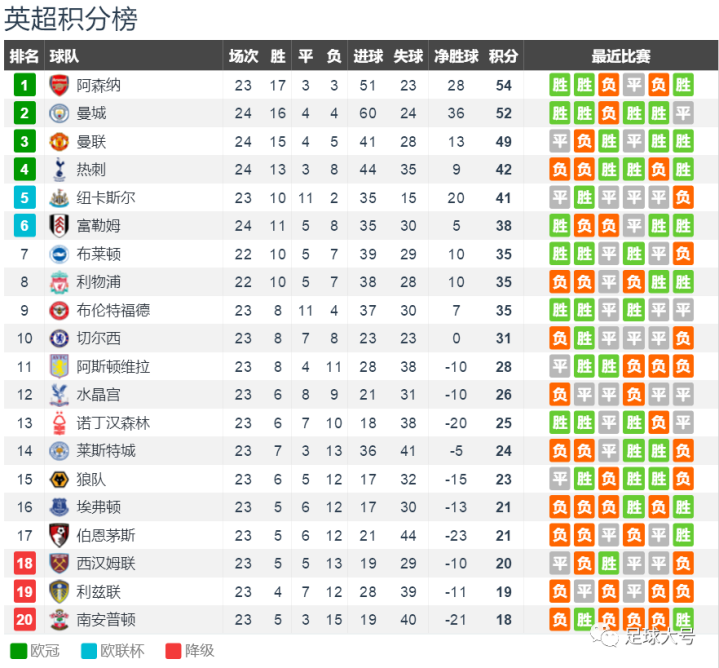Click the Tottenham cockerel crest

click(x=59, y=170)
